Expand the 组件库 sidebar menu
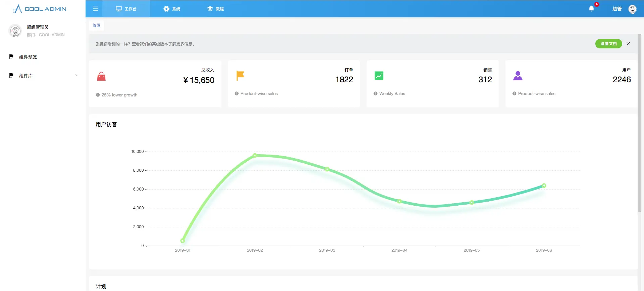This screenshot has width=644, height=291. coord(44,76)
